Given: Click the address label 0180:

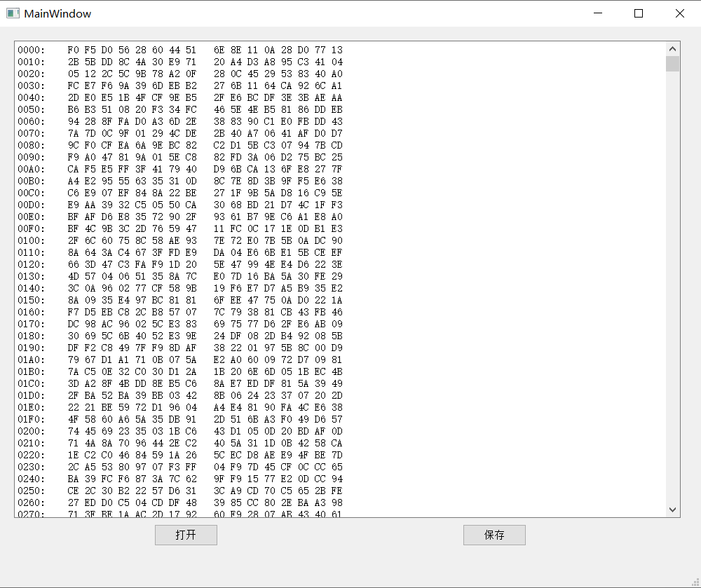Looking at the screenshot, I should click(x=32, y=336).
